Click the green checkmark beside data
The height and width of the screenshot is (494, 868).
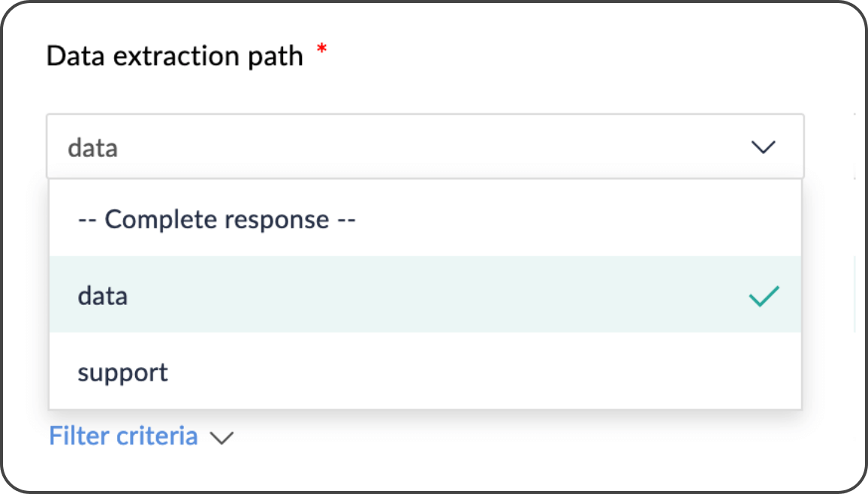pyautogui.click(x=764, y=297)
